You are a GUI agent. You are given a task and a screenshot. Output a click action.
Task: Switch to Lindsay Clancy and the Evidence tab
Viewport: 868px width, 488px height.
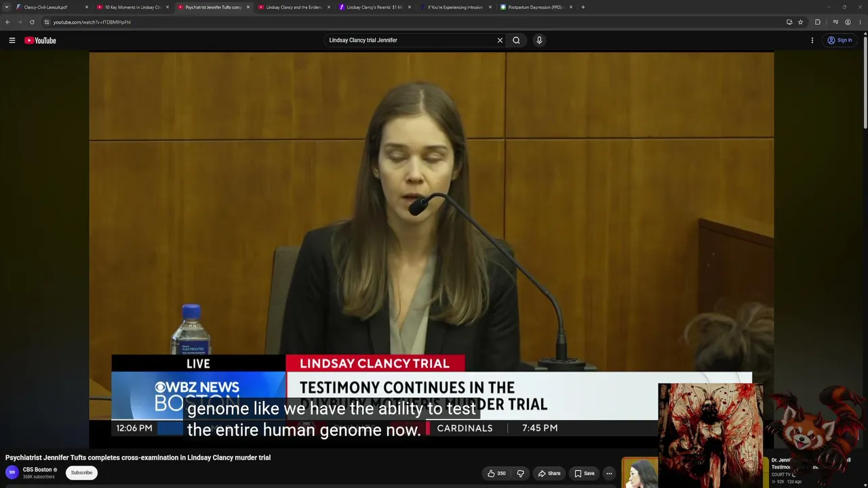click(x=294, y=7)
